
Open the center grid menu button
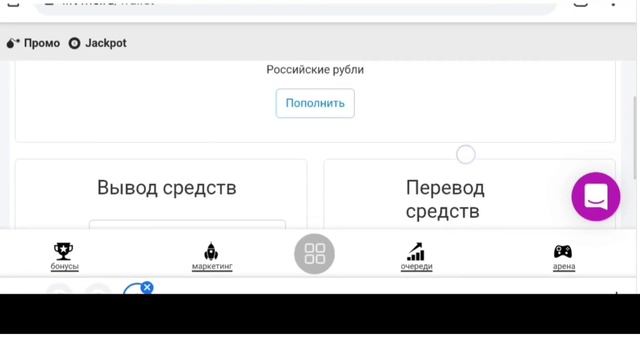click(314, 253)
